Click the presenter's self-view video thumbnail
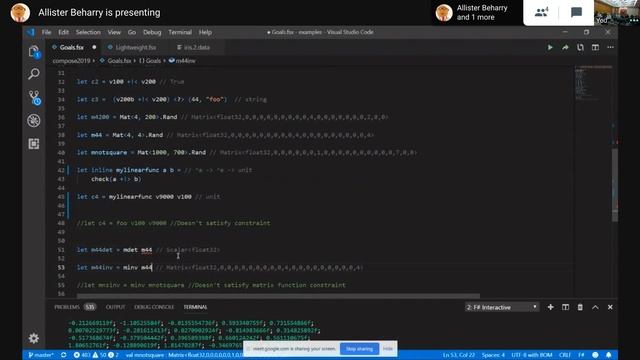This screenshot has width=640, height=360. (x=617, y=12)
